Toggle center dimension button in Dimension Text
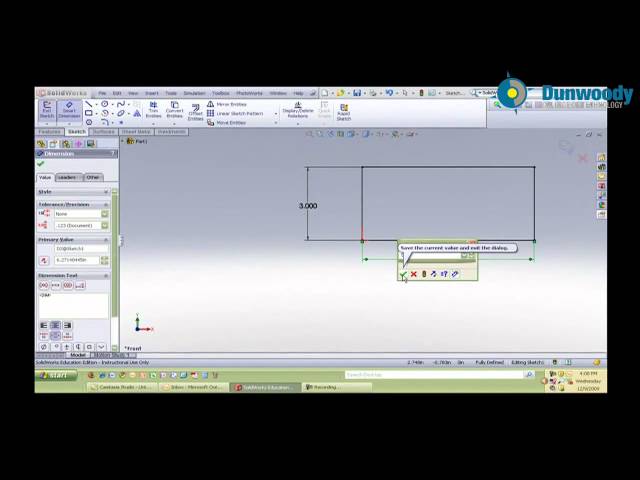 [x=56, y=285]
